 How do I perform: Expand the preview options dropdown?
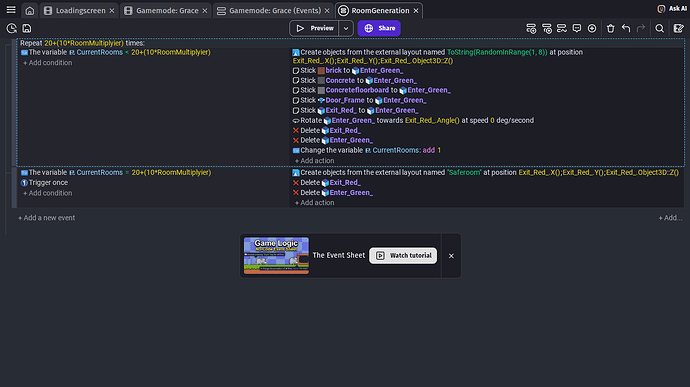[x=346, y=28]
